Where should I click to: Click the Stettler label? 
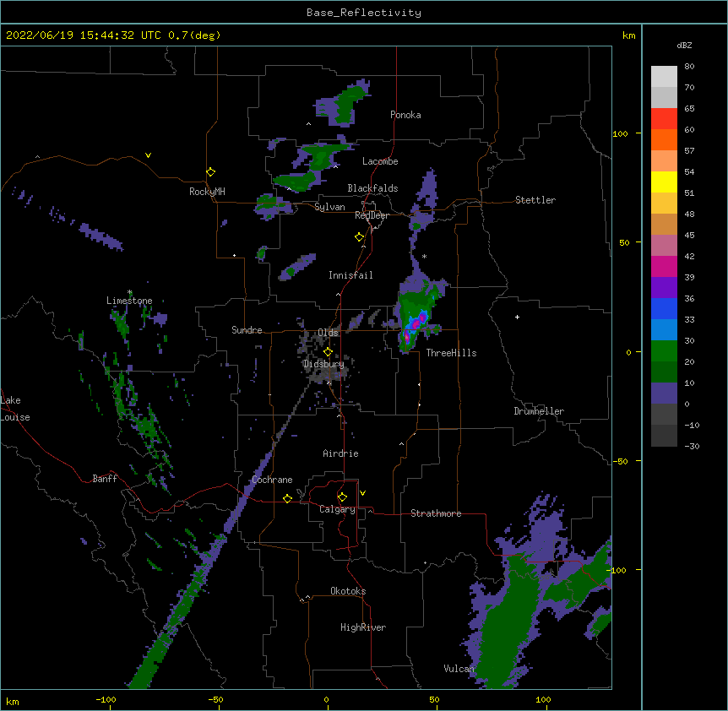pyautogui.click(x=535, y=200)
